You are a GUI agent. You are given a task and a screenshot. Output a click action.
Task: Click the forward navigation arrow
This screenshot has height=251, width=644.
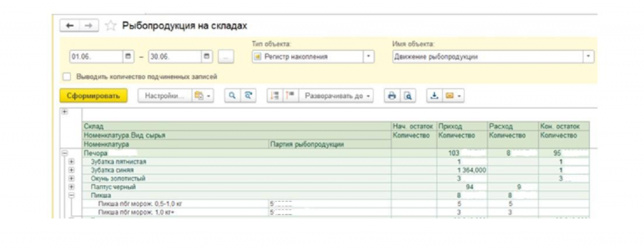click(x=89, y=26)
